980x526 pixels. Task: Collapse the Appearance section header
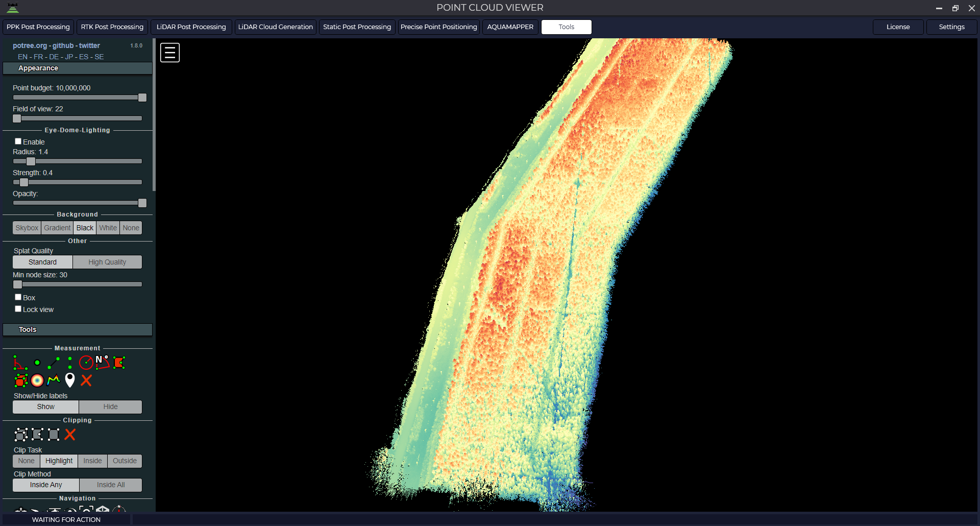(x=78, y=68)
